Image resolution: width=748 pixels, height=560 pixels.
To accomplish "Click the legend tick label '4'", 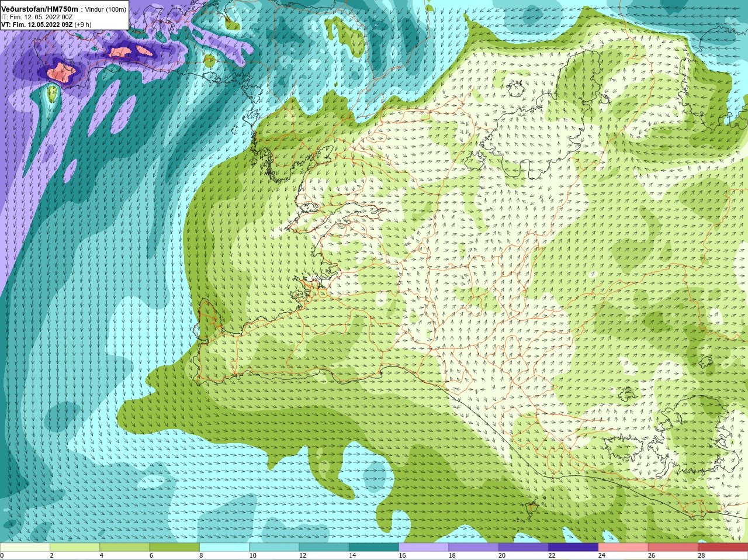I will tap(102, 555).
